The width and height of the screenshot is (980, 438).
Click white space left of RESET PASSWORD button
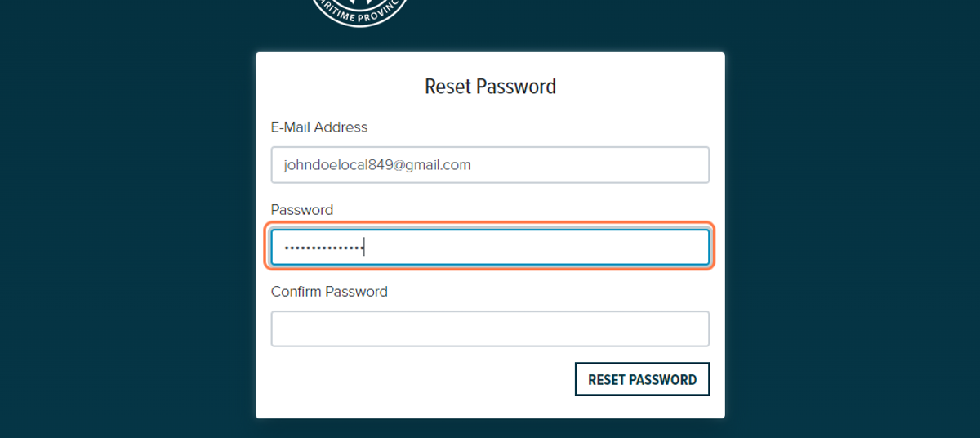click(x=416, y=379)
